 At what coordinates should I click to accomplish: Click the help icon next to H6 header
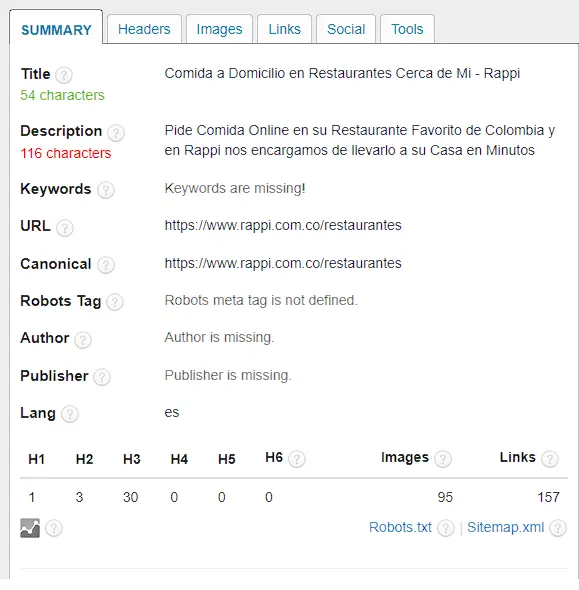click(297, 459)
